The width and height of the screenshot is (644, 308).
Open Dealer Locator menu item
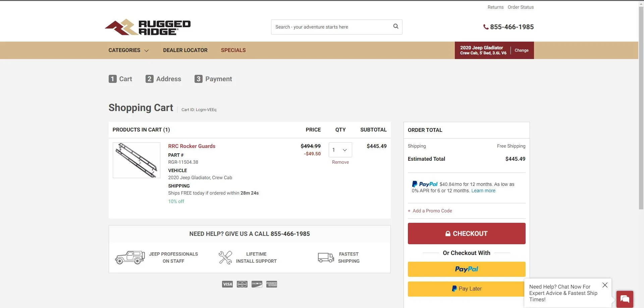pyautogui.click(x=185, y=50)
